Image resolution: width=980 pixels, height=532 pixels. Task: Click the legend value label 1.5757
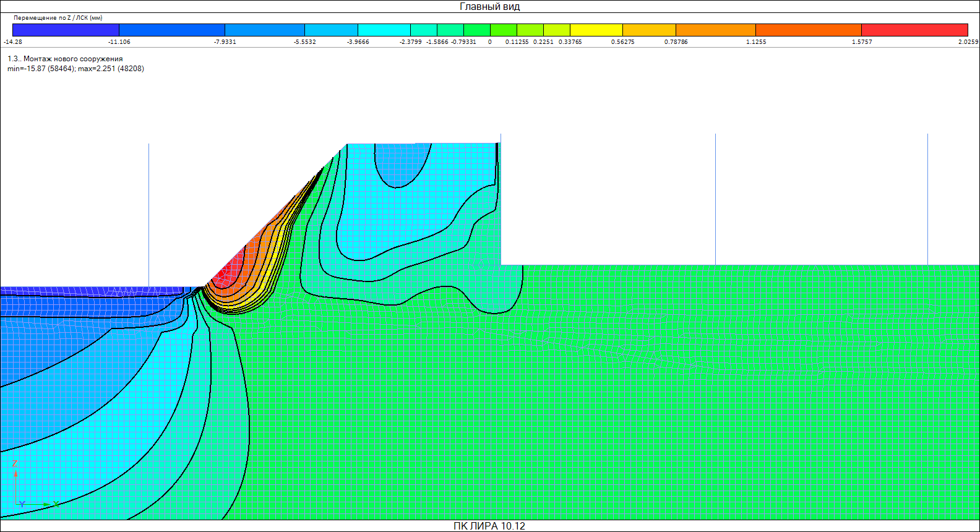click(861, 42)
